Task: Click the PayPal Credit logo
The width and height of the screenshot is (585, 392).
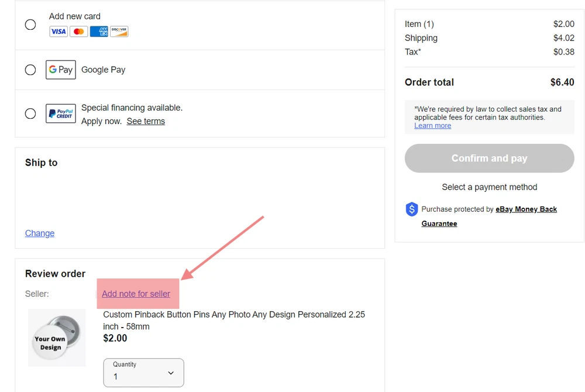Action: click(61, 114)
